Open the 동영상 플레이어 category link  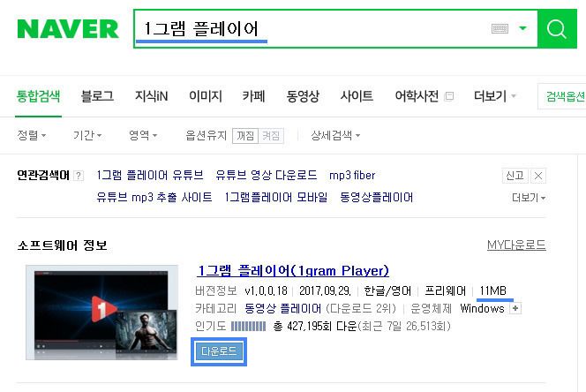pos(282,308)
